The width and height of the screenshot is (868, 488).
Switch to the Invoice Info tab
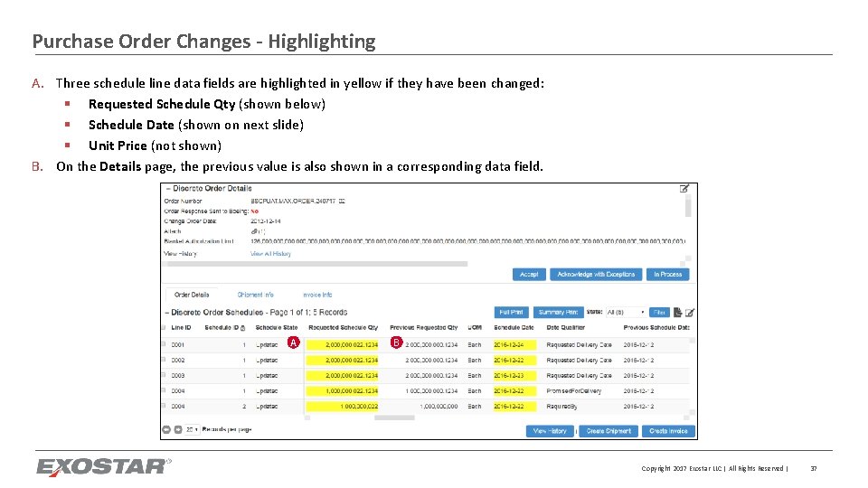(317, 295)
